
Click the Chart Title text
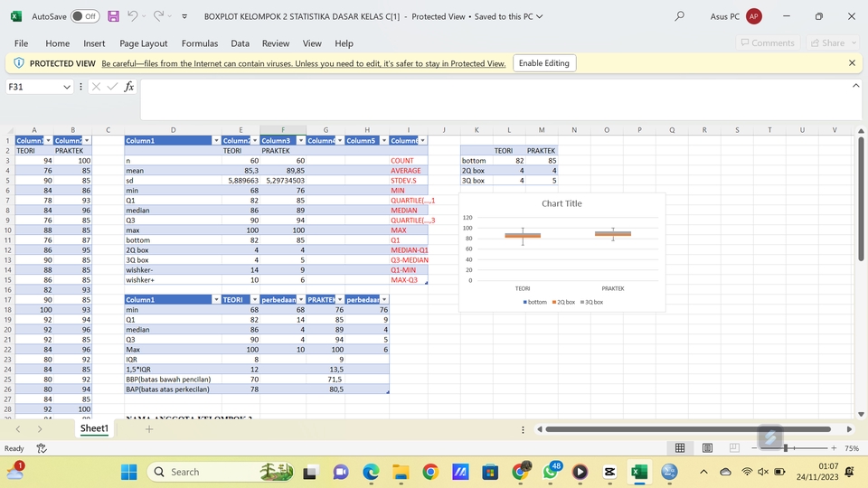coord(561,203)
